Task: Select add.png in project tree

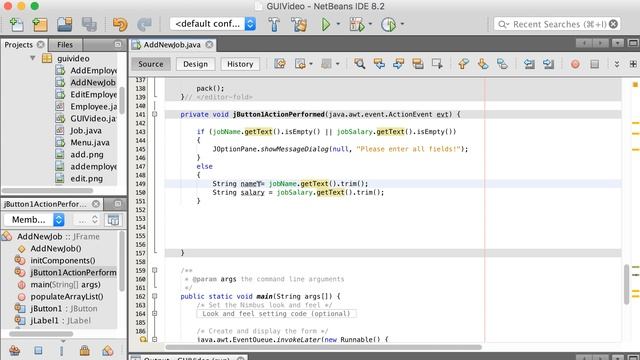Action: (x=87, y=155)
